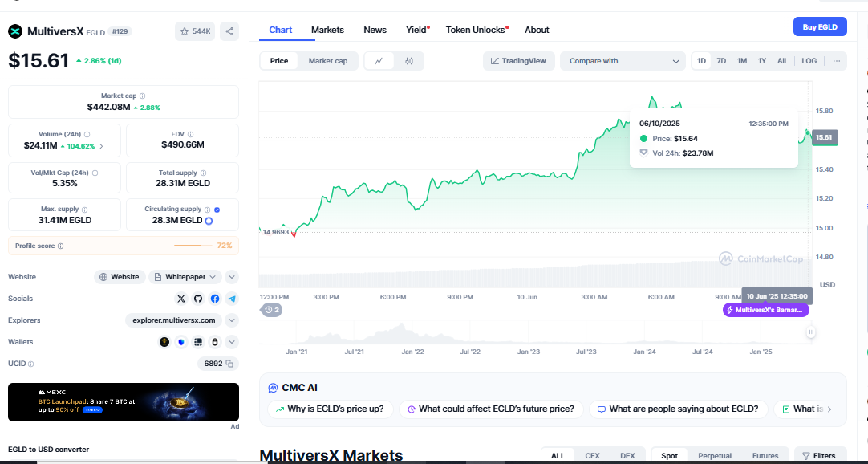The image size is (868, 464).
Task: Switch chart to Market cap
Action: 328,61
